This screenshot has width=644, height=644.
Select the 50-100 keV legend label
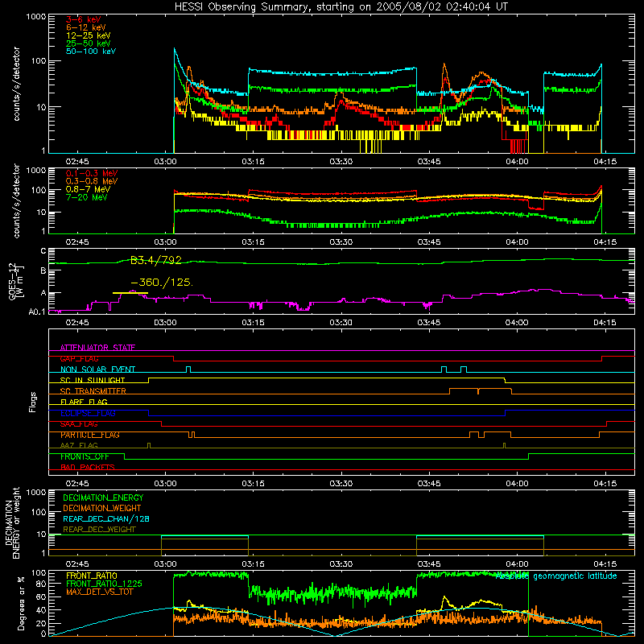(x=91, y=52)
